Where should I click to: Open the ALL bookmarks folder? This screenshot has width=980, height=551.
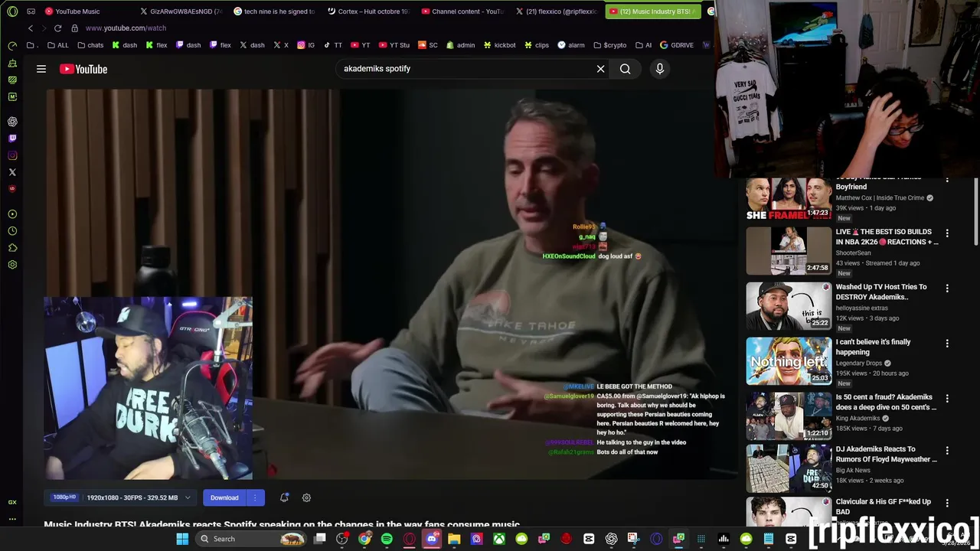coord(57,45)
